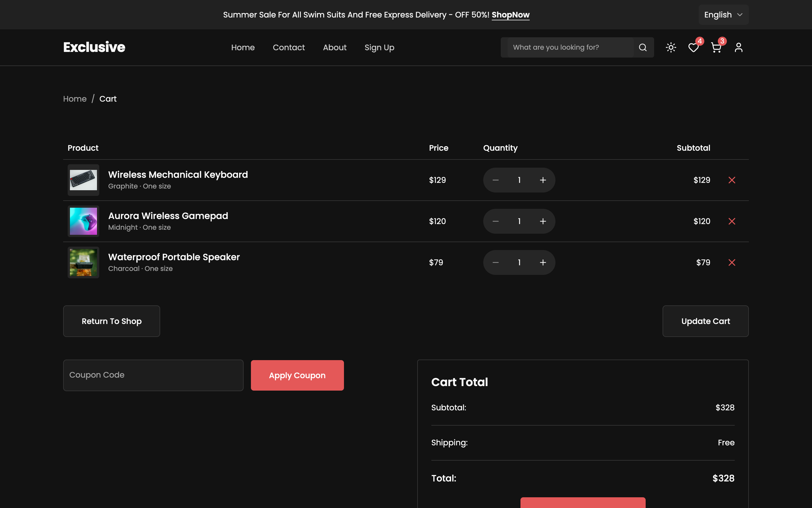The width and height of the screenshot is (812, 508).
Task: Click the Waterproof Portable Speaker title
Action: pos(174,257)
